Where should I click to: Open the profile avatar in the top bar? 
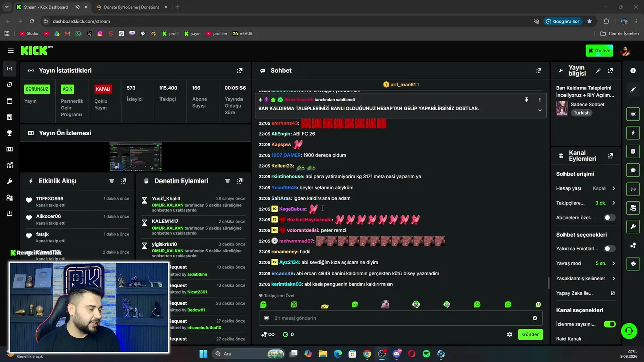625,51
